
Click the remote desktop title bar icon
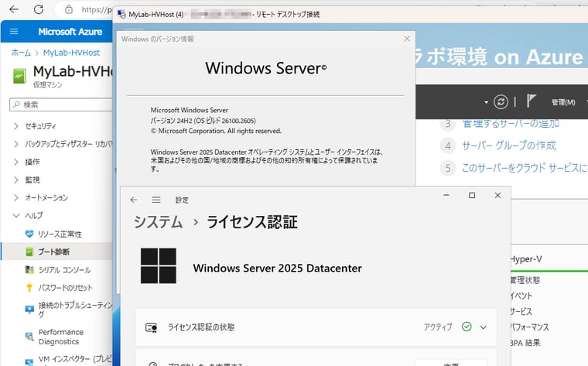point(121,14)
